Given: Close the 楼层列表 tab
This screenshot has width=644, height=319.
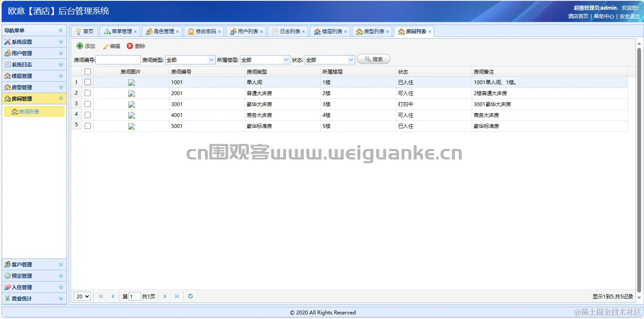Looking at the screenshot, I should (x=346, y=32).
